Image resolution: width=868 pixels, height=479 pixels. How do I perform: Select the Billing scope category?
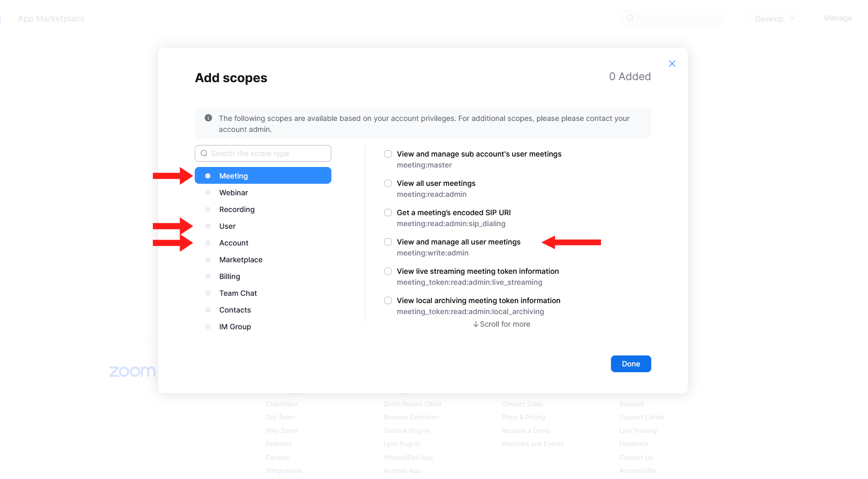click(263, 276)
